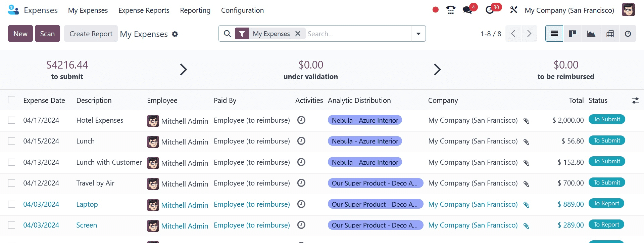The width and height of the screenshot is (644, 243).
Task: Open the VoIP phone icon
Action: tap(451, 10)
